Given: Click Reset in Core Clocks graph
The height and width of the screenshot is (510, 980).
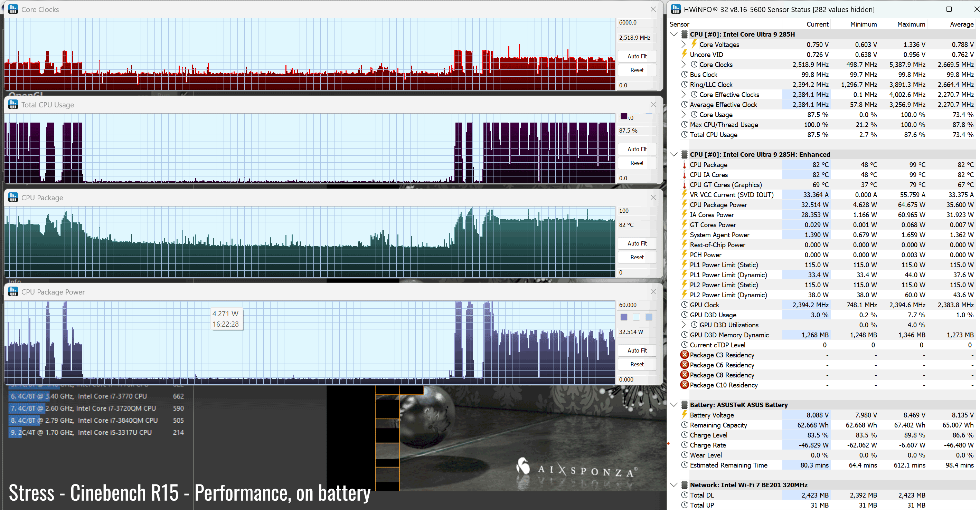Looking at the screenshot, I should point(637,70).
